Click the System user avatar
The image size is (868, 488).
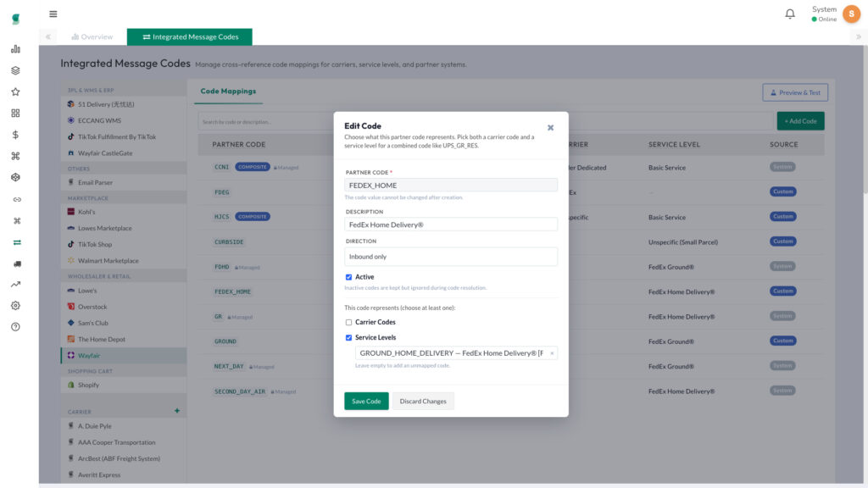(851, 14)
